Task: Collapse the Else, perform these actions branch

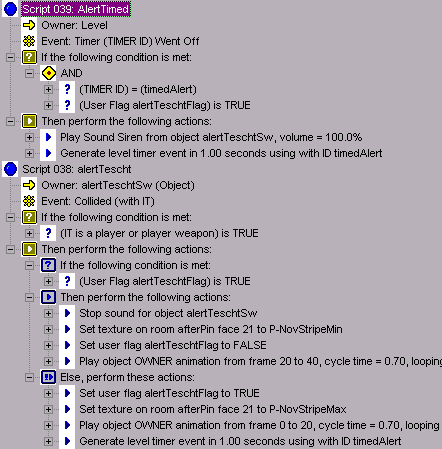Action: coord(29,377)
